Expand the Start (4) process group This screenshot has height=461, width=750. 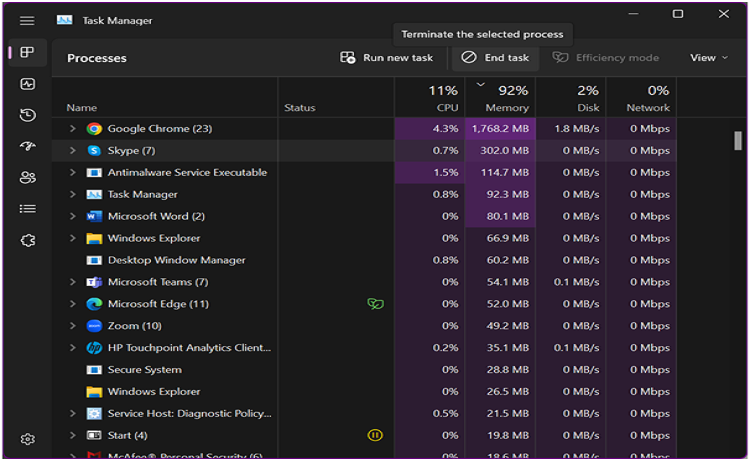click(72, 435)
